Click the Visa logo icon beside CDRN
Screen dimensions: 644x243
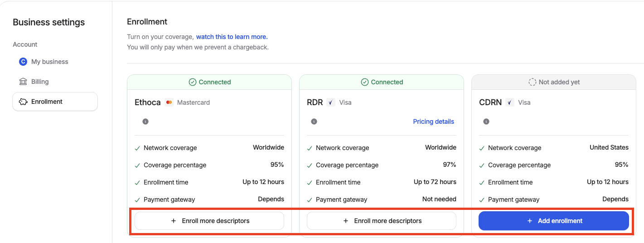[x=510, y=102]
